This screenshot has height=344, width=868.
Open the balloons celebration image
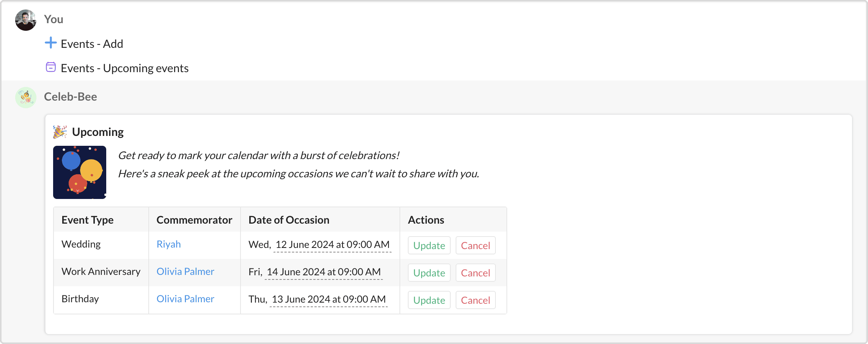80,172
